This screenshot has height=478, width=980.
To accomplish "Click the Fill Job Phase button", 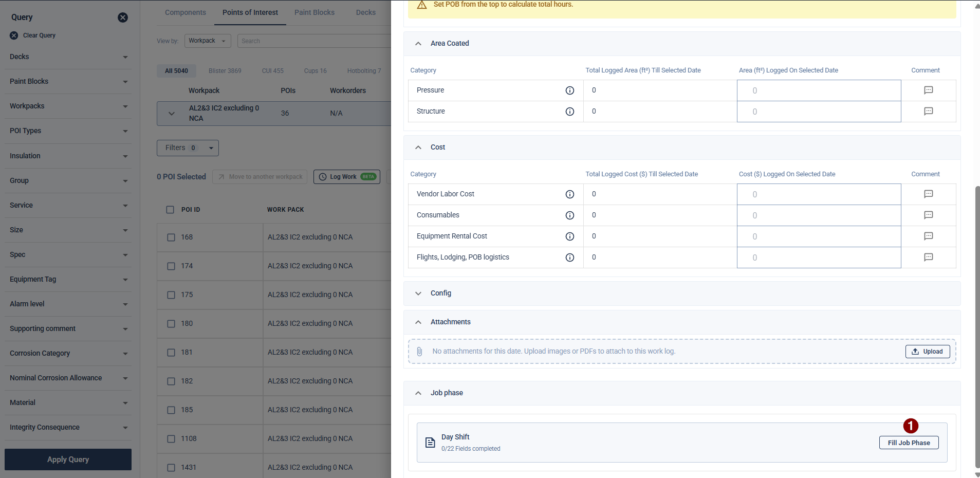I will tap(909, 443).
